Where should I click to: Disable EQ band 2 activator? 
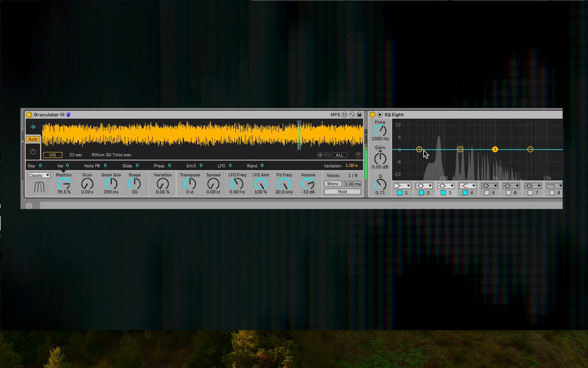point(421,193)
